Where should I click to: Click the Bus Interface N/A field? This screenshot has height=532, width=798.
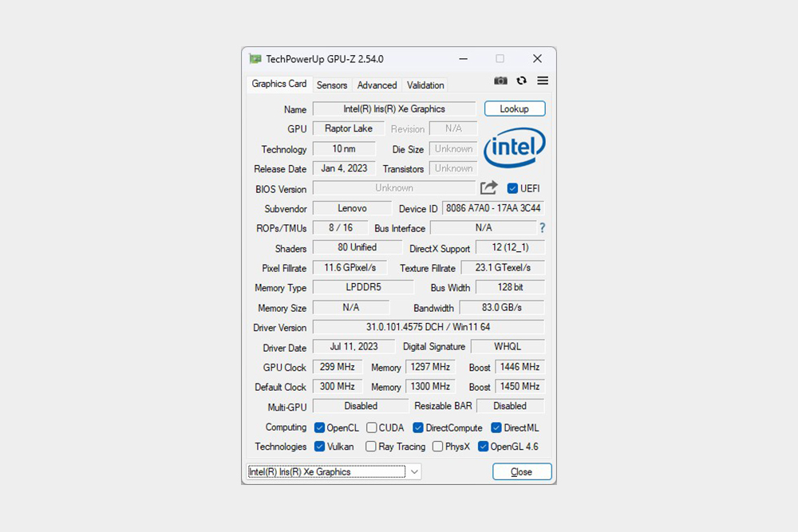tap(484, 228)
